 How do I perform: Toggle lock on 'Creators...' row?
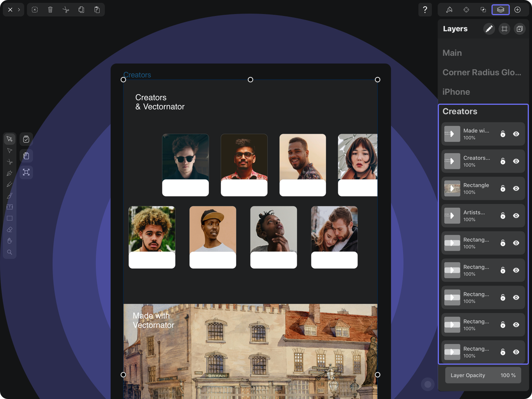(503, 161)
